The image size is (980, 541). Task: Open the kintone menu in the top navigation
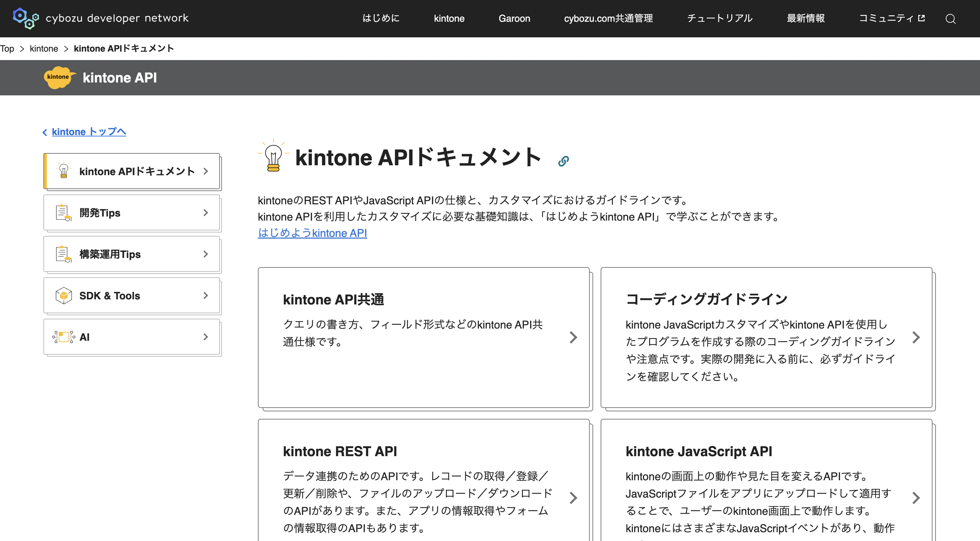449,18
